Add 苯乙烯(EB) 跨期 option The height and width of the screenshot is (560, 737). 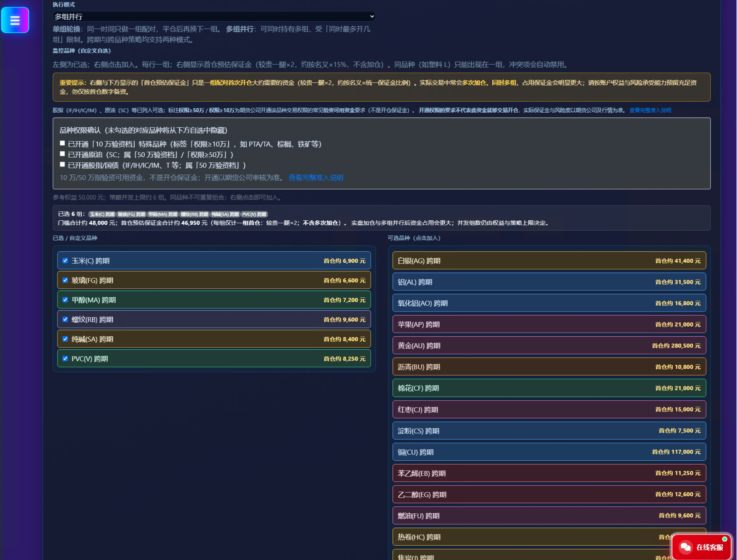pyautogui.click(x=549, y=473)
